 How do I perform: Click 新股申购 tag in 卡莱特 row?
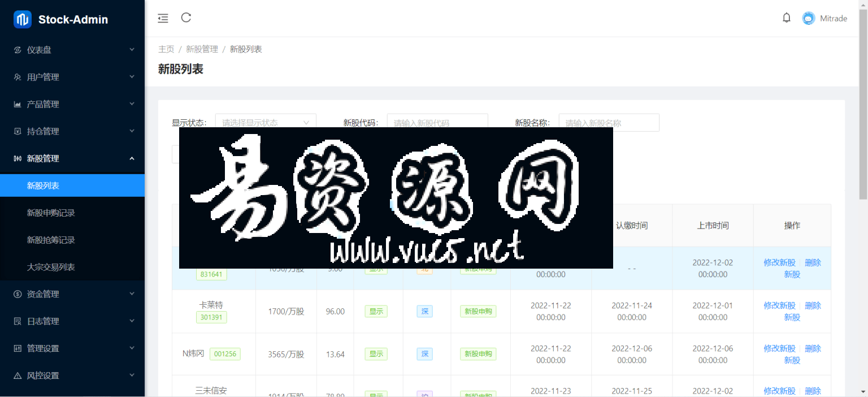[478, 311]
